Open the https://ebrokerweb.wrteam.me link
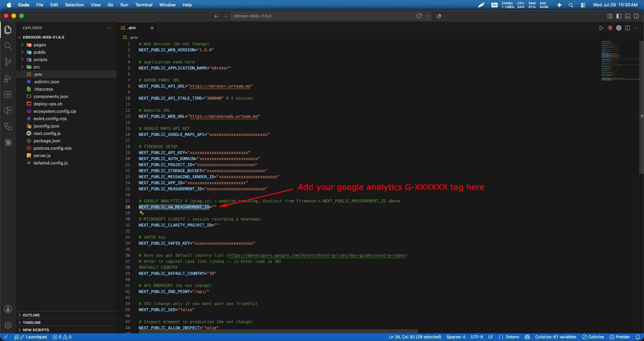The image size is (644, 341). tap(224, 116)
